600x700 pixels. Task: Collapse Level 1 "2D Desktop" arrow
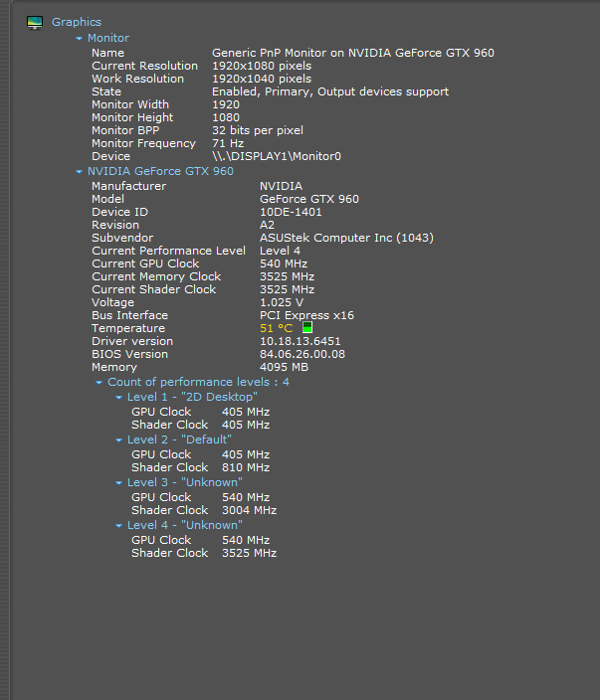click(118, 398)
